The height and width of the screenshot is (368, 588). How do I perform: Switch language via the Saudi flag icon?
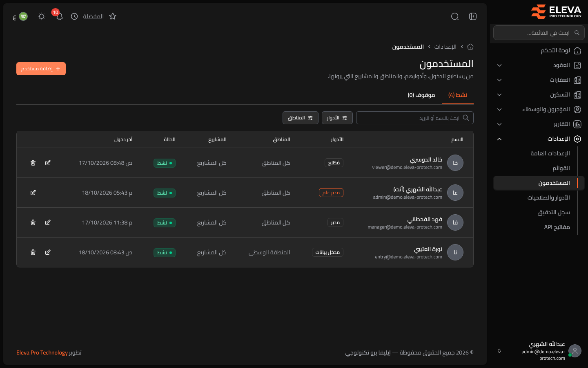(23, 16)
